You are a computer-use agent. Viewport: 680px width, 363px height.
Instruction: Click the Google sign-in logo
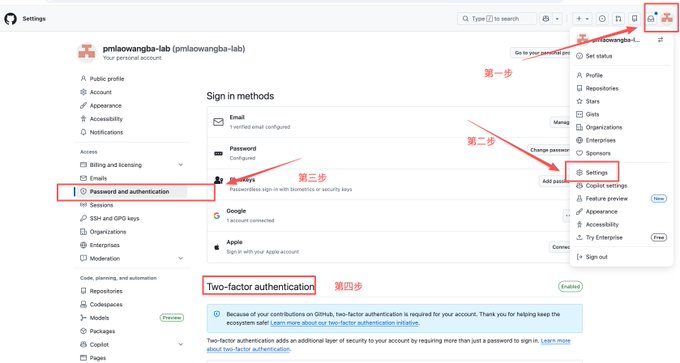click(217, 216)
